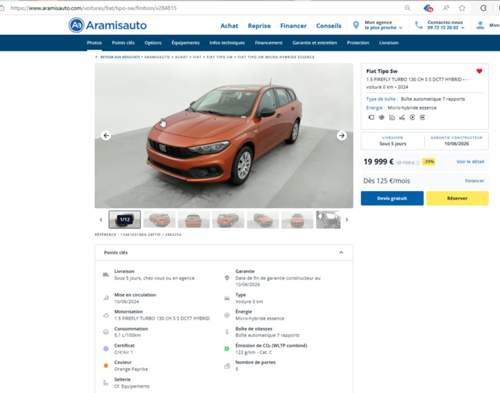Select the fourth car thumbnail
Viewport: 500px width, 393px height.
click(x=228, y=219)
